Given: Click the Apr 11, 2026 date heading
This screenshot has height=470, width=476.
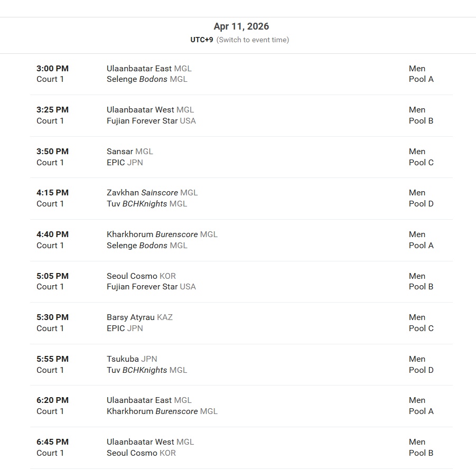Looking at the screenshot, I should (241, 26).
